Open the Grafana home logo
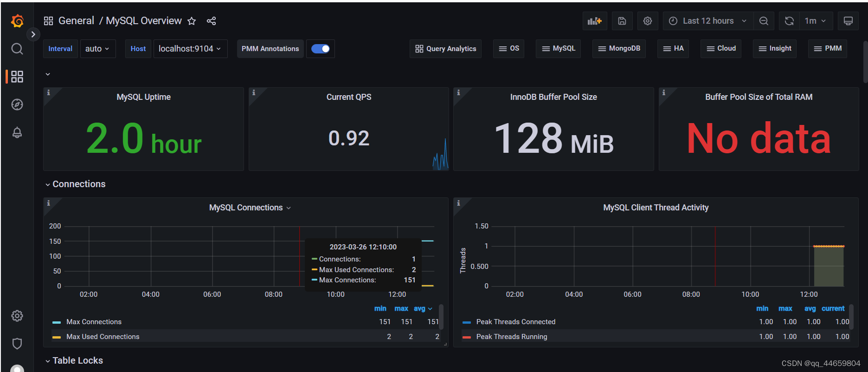This screenshot has width=868, height=372. [x=17, y=21]
